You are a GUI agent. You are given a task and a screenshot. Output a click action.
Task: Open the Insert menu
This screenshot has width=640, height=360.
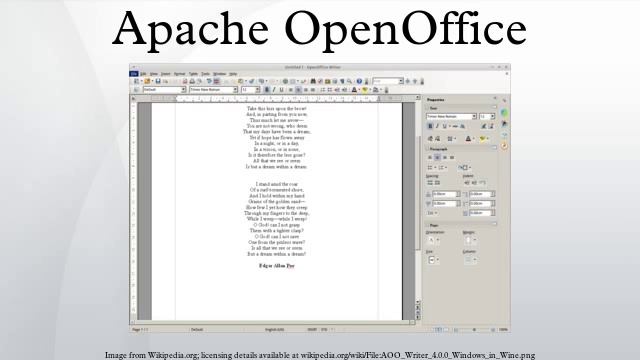(x=165, y=74)
